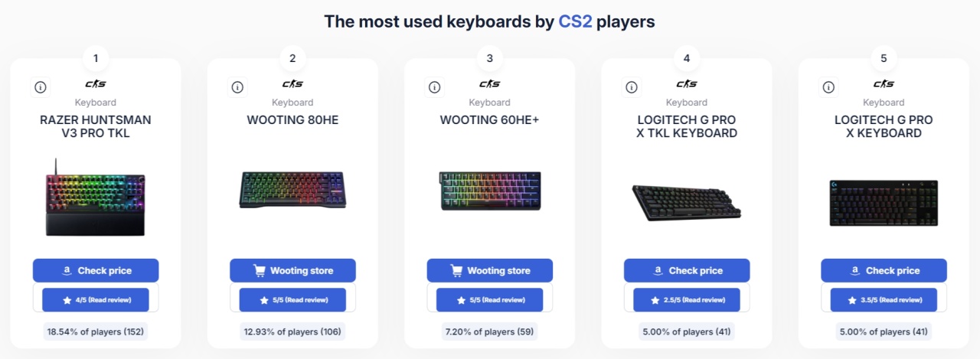Click the CS2 link in the heading
The image size is (980, 359).
coord(575,21)
